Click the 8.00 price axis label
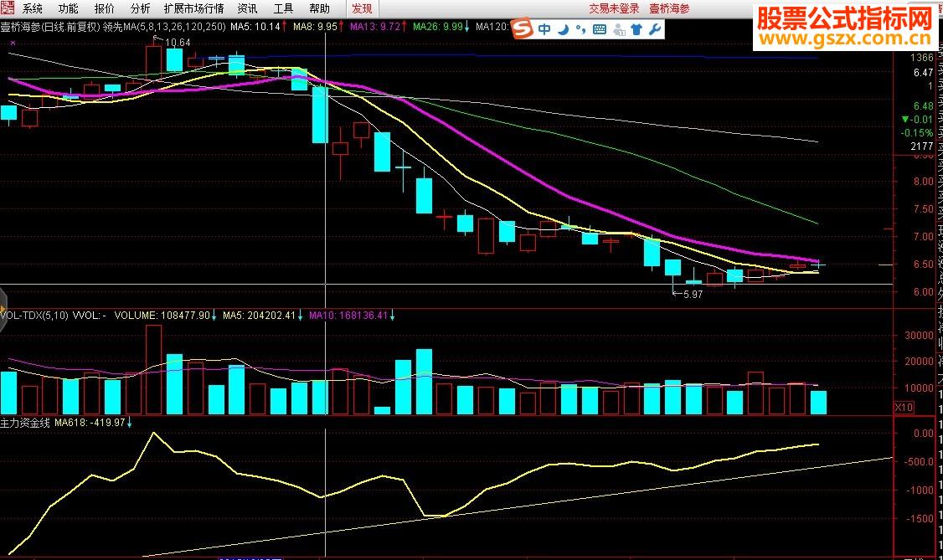Screen dimensions: 943x560 923,181
